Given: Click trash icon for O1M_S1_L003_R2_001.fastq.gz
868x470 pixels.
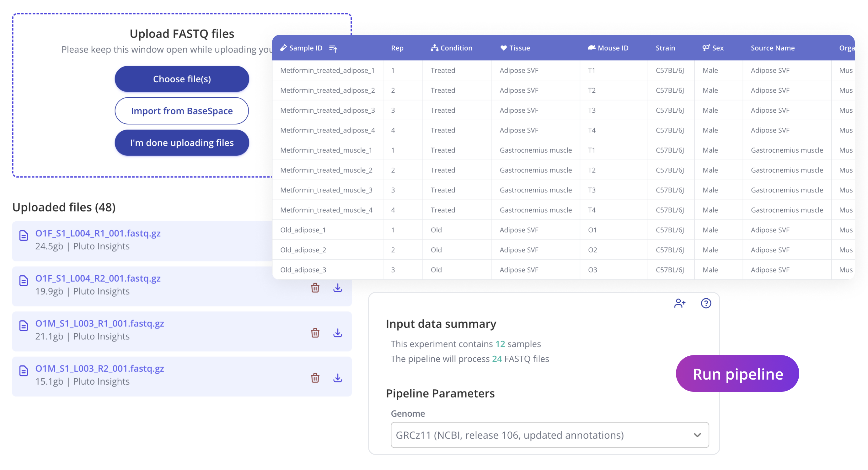Looking at the screenshot, I should point(315,378).
